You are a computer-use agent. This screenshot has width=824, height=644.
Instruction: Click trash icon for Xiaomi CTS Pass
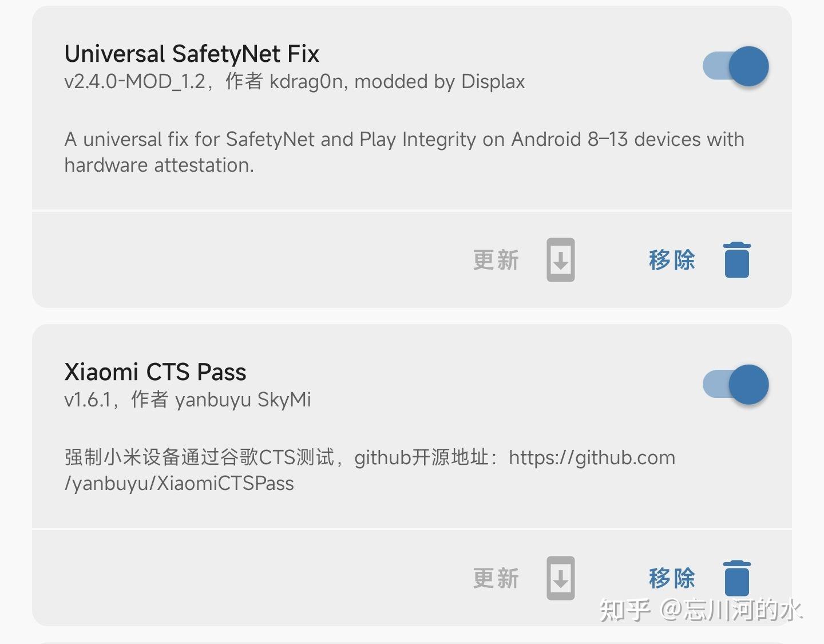tap(737, 578)
